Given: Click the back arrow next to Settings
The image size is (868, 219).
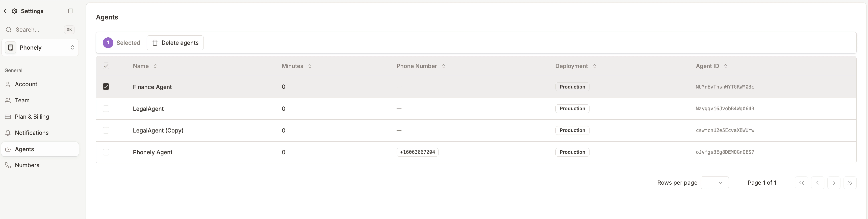Looking at the screenshot, I should click(5, 11).
